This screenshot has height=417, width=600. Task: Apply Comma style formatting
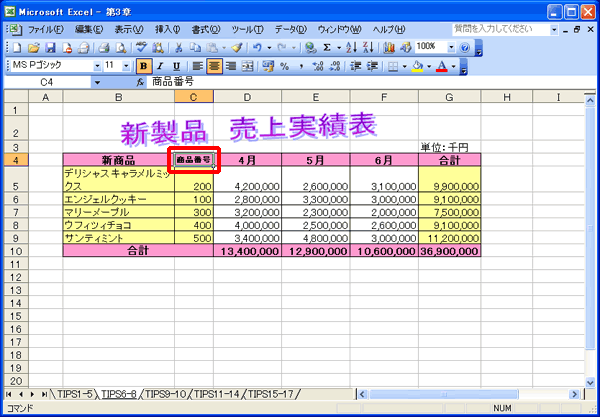click(301, 67)
